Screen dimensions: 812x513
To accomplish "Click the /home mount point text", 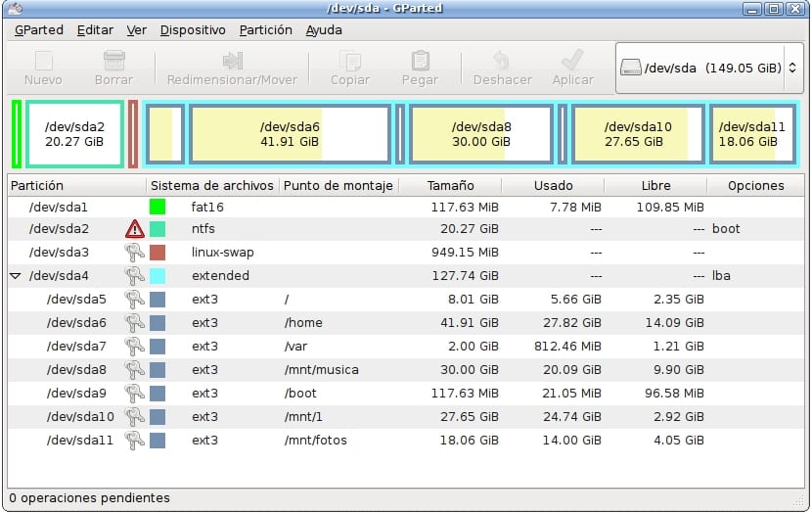I will tap(303, 323).
